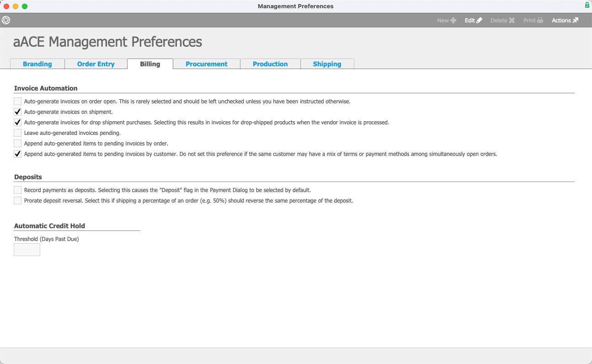
Task: Open the Actions menu
Action: (565, 20)
